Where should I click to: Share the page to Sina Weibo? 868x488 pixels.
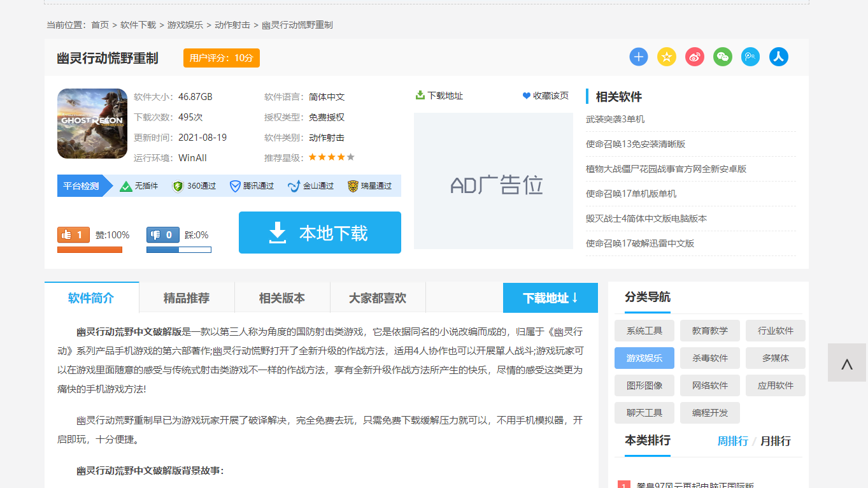694,57
